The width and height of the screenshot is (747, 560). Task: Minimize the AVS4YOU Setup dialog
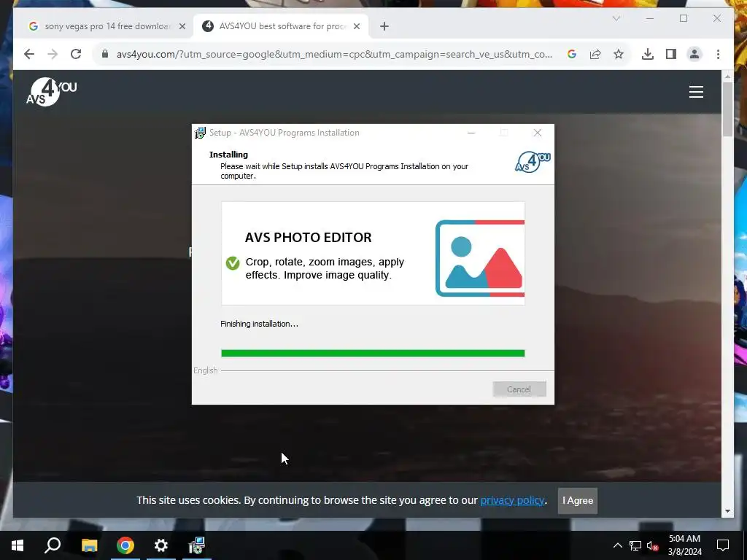[x=471, y=133]
